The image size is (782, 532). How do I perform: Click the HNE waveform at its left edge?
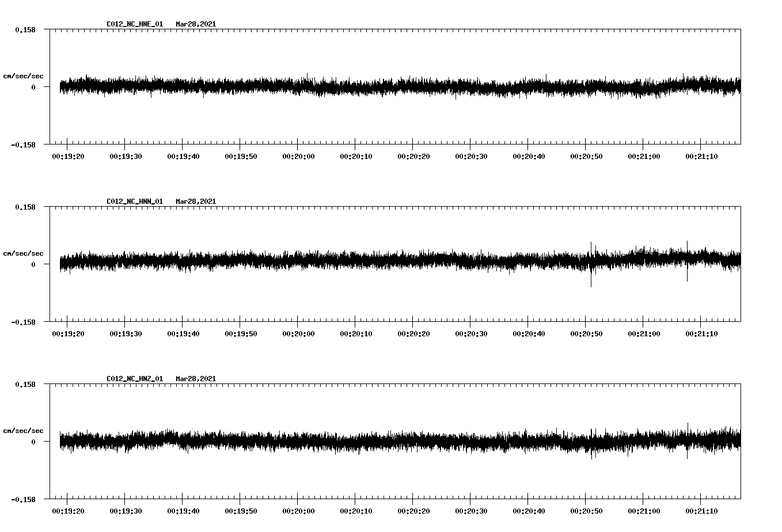[60, 86]
